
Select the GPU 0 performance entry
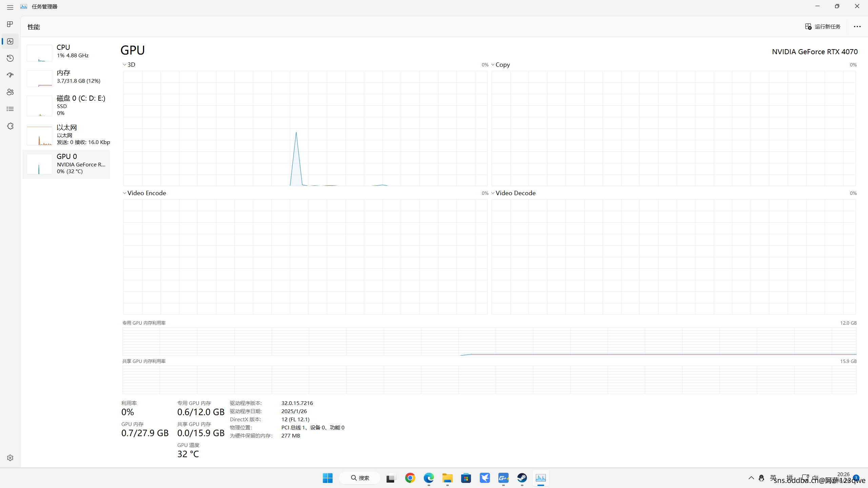(x=66, y=164)
